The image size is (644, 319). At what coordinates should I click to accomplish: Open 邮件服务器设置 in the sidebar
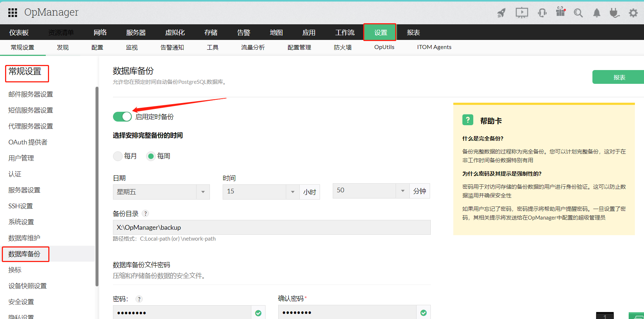31,94
